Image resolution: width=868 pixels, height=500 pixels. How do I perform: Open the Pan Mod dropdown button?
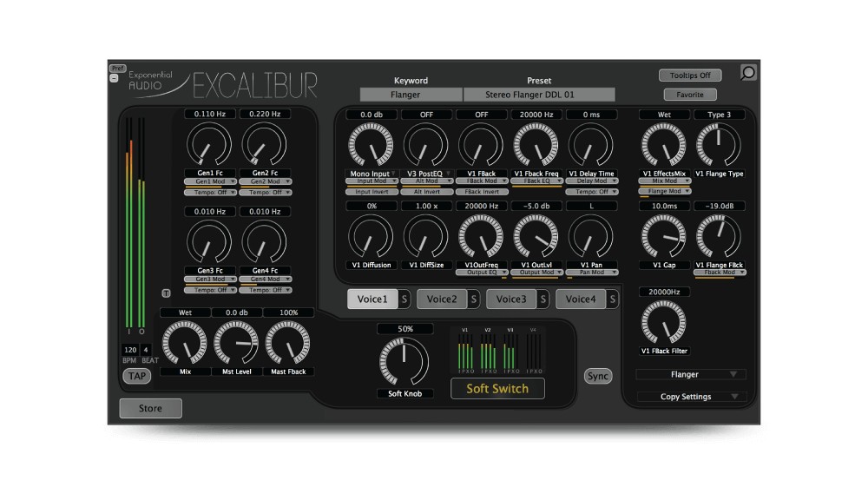pyautogui.click(x=592, y=272)
